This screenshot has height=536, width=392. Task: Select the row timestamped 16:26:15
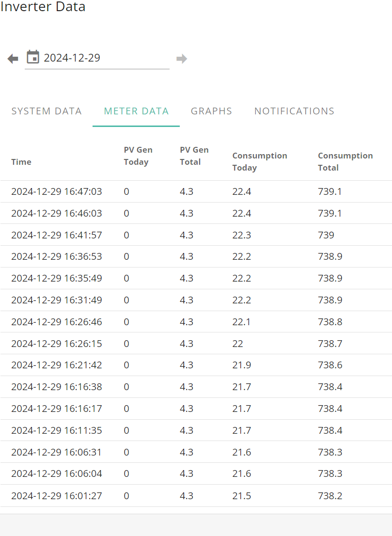[196, 343]
